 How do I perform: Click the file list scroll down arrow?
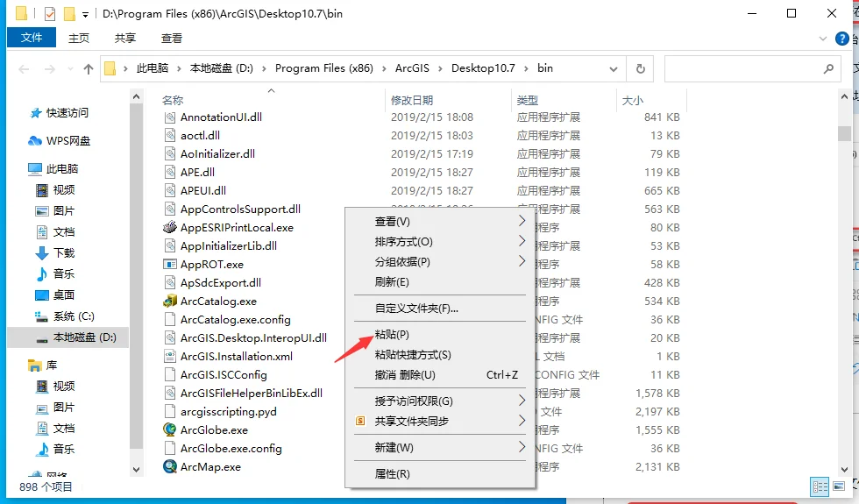click(x=843, y=470)
